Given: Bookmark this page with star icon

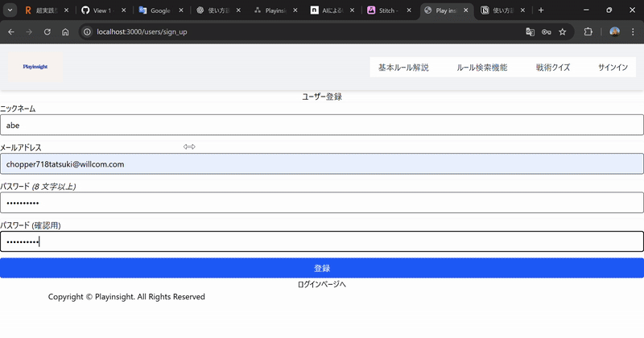Looking at the screenshot, I should click(562, 32).
